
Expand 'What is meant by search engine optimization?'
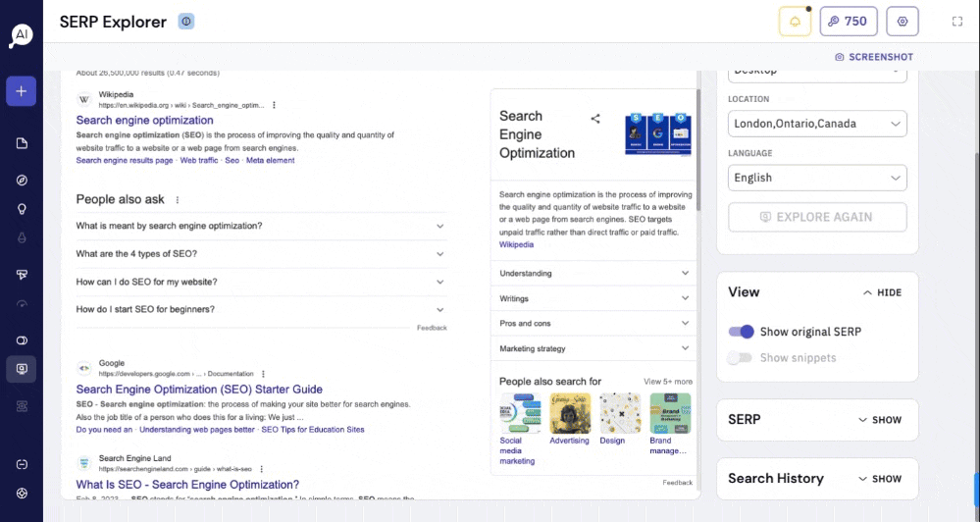(261, 226)
